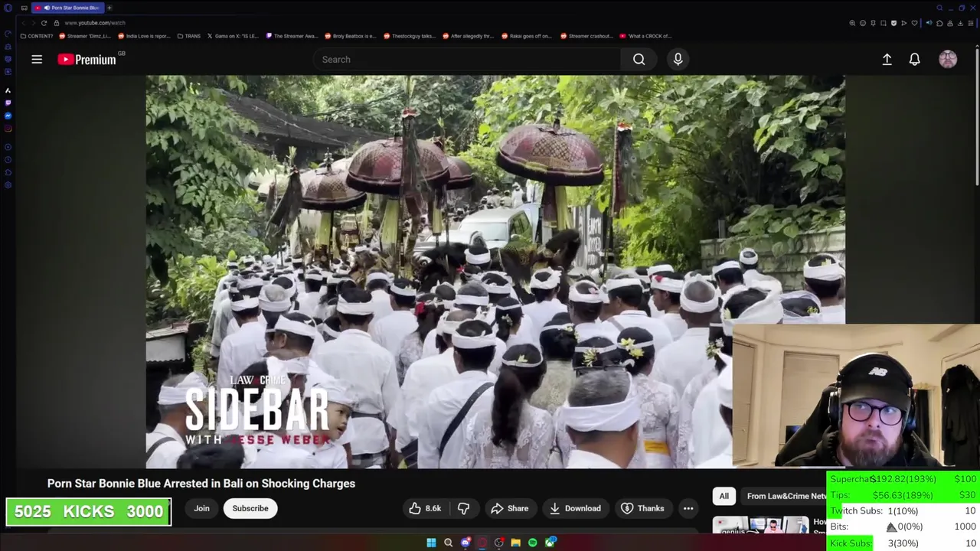
Task: Open the account avatar menu
Action: coord(948,59)
